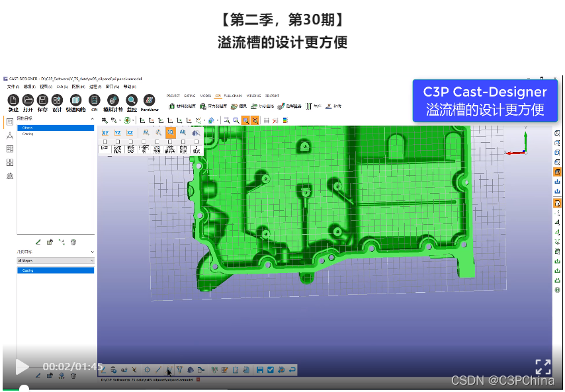Launch ParaView from the toolbar
The image size is (565, 392).
pos(149,100)
